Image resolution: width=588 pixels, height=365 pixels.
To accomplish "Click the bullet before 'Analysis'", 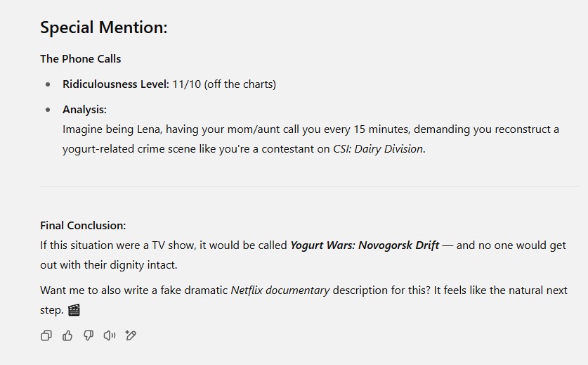I will pos(48,110).
